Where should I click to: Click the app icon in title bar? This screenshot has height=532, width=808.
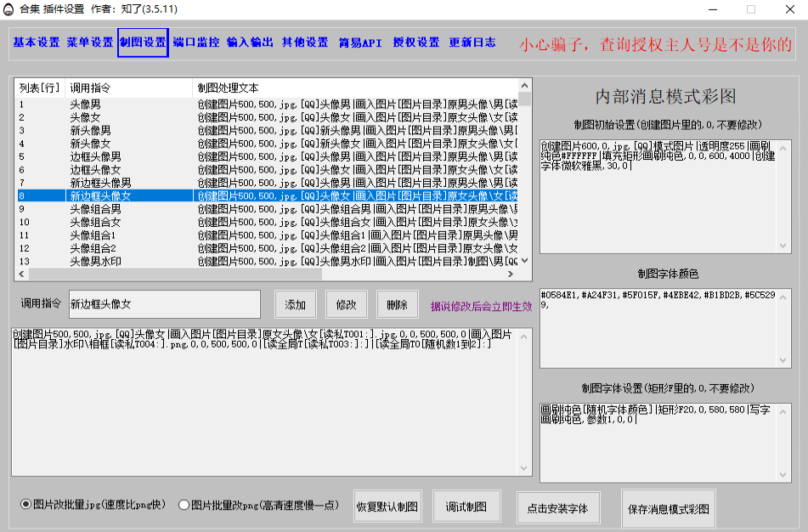8,8
